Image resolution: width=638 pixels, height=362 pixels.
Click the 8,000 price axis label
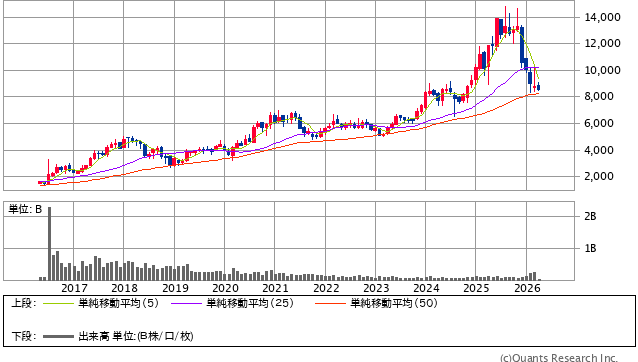coord(599,96)
